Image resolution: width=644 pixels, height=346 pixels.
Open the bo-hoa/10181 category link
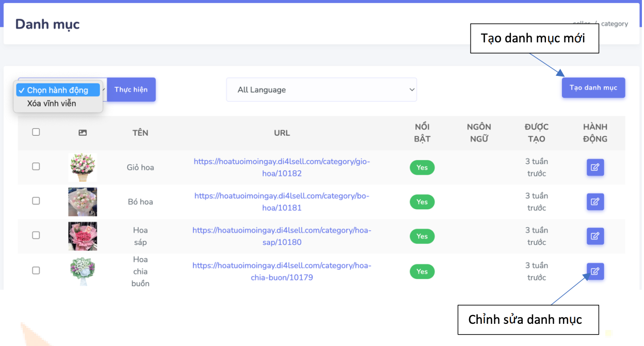click(282, 202)
